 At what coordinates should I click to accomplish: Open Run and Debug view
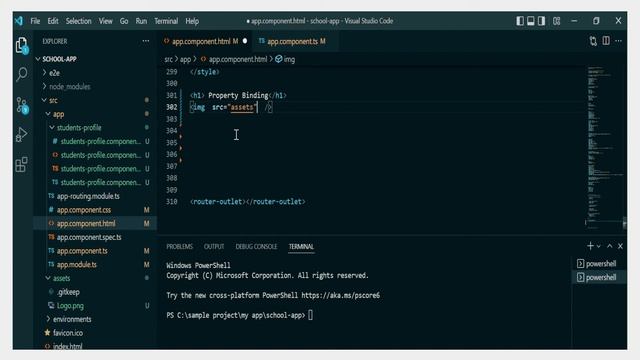[x=22, y=134]
